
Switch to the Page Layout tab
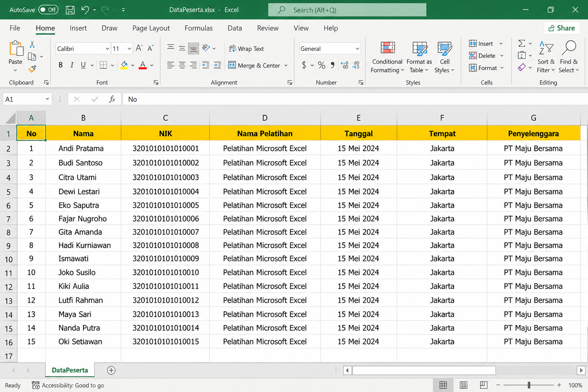click(151, 28)
